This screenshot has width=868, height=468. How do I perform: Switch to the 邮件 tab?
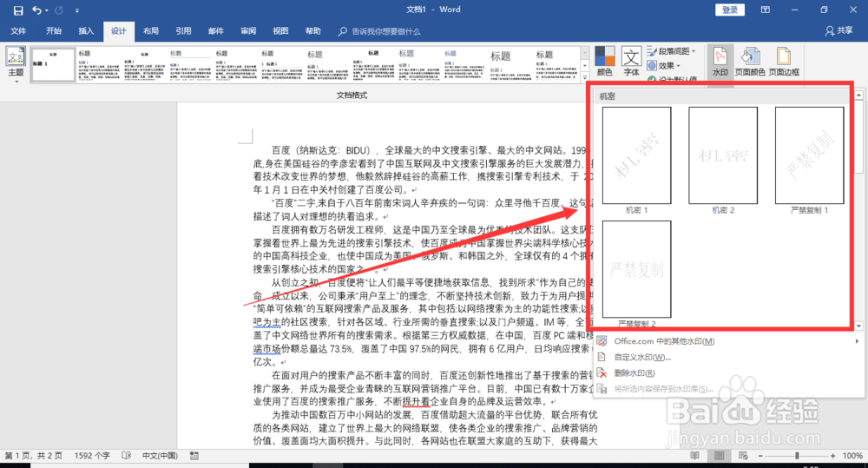(x=216, y=31)
